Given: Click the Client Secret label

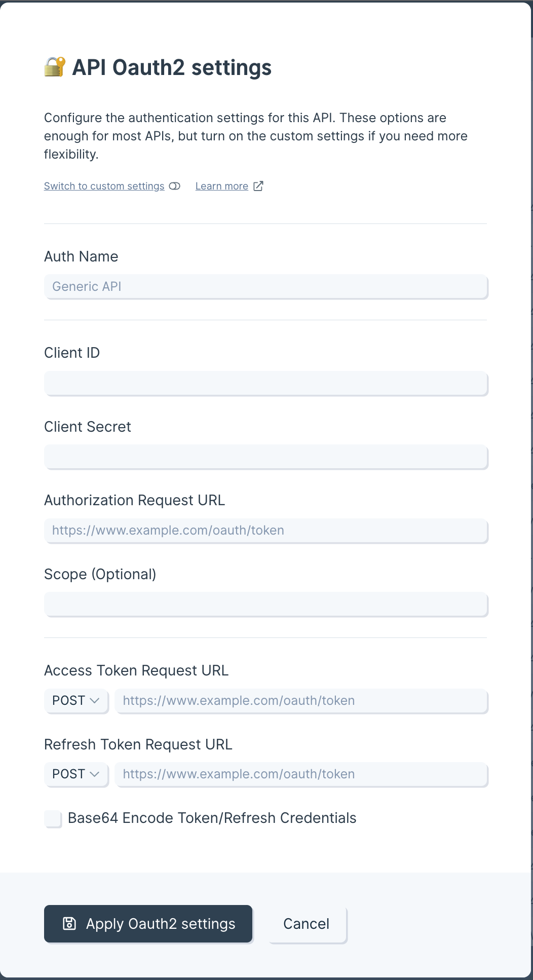Looking at the screenshot, I should point(88,427).
